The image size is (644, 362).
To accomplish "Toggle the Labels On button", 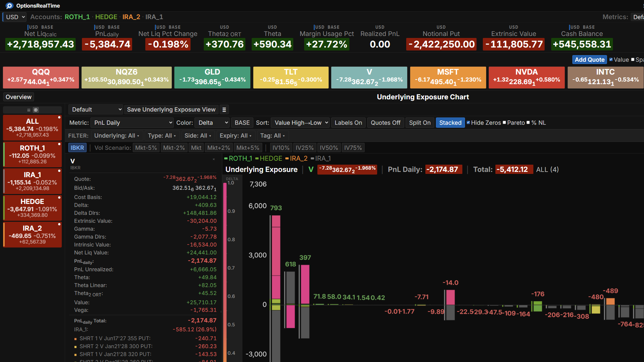I will point(348,123).
